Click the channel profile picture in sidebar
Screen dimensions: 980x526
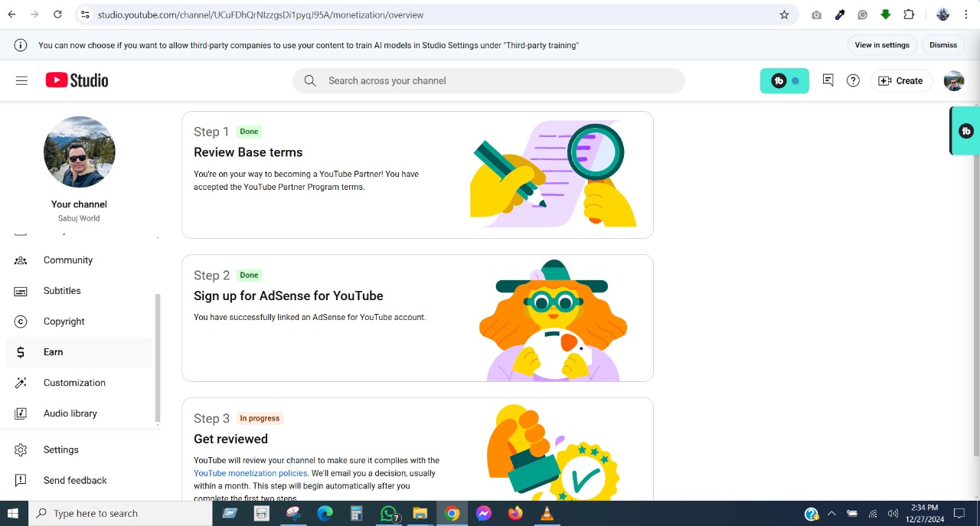coord(80,152)
